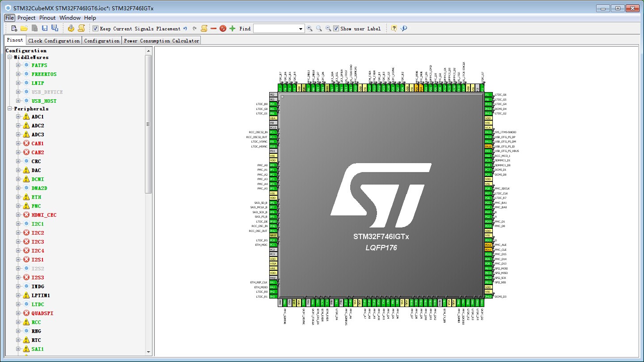This screenshot has height=362, width=644.
Task: Click the green plus expand-all icon
Action: pyautogui.click(x=232, y=29)
